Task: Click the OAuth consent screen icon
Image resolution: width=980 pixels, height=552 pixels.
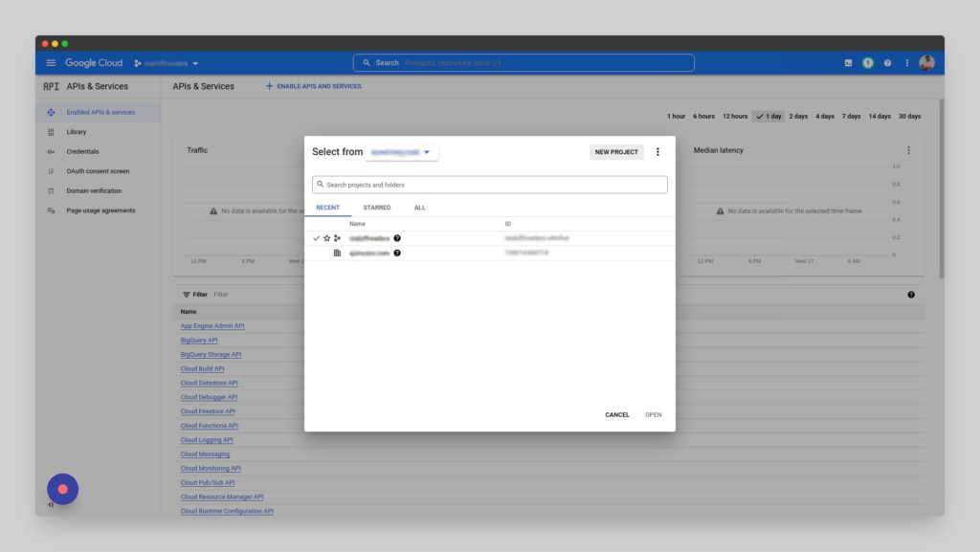Action: [51, 171]
